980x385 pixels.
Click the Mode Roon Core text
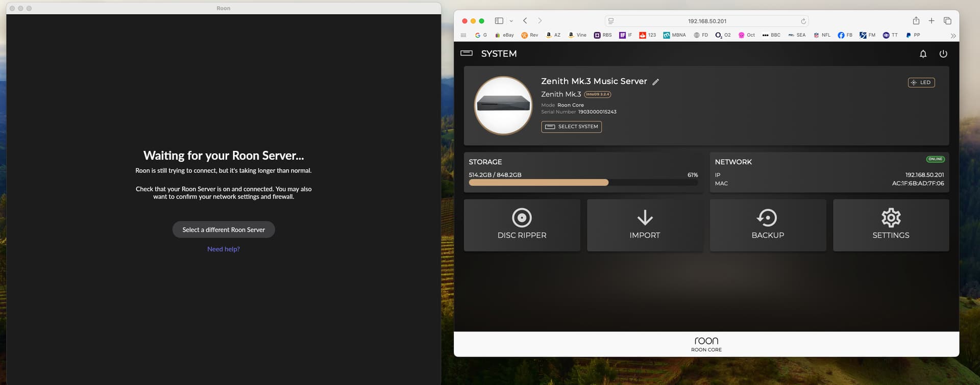click(562, 105)
